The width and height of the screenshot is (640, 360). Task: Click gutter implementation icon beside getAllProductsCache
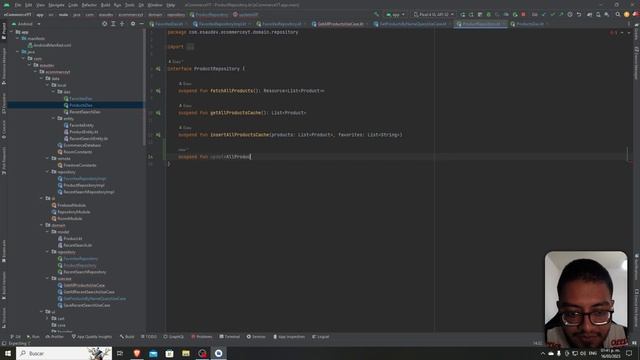pos(158,113)
